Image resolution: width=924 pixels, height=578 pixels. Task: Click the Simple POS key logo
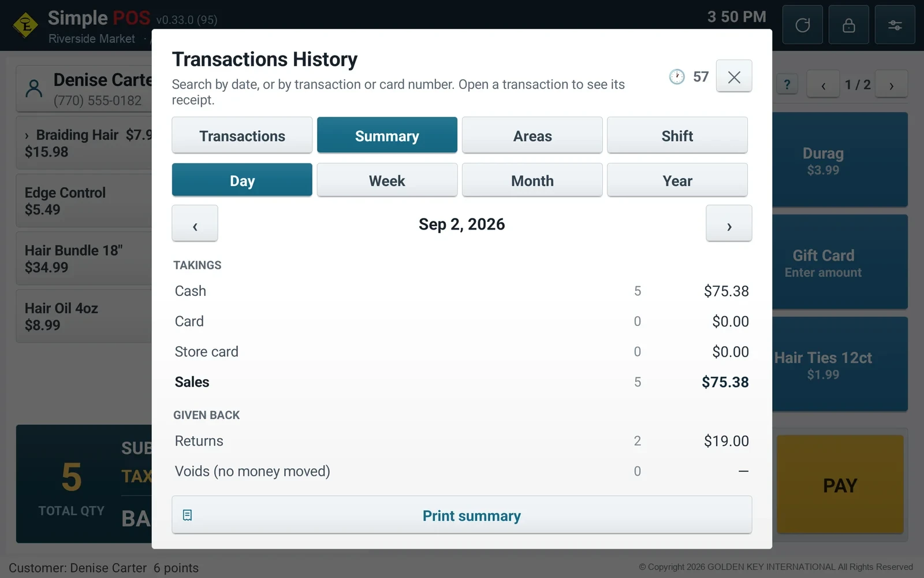click(x=25, y=25)
